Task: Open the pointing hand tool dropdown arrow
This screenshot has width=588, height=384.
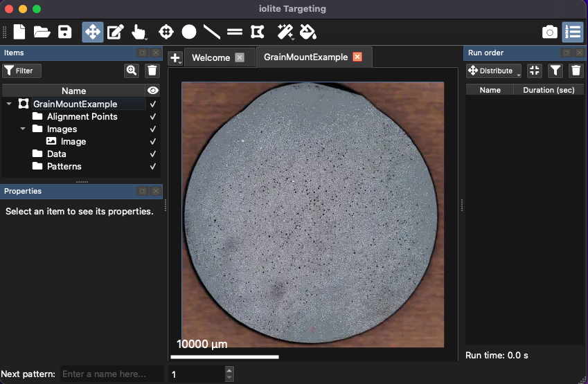Action: (146, 38)
